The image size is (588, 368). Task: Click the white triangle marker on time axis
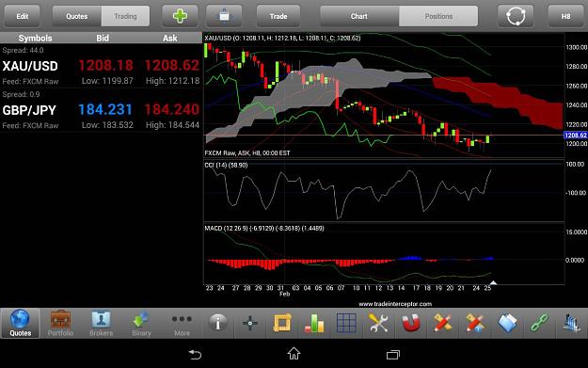[x=494, y=282]
